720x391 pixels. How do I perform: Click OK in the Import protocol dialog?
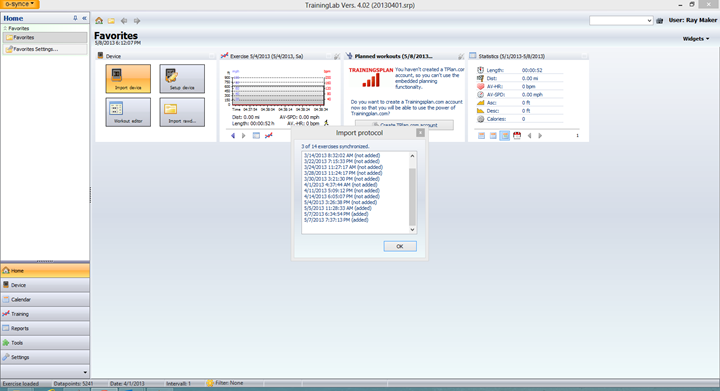click(x=400, y=246)
